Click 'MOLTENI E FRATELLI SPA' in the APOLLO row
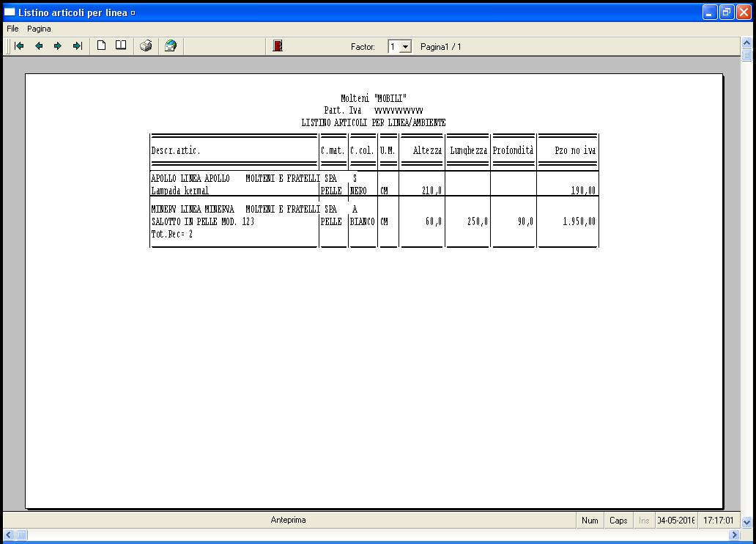Viewport: 756px width, 544px height. tap(292, 179)
